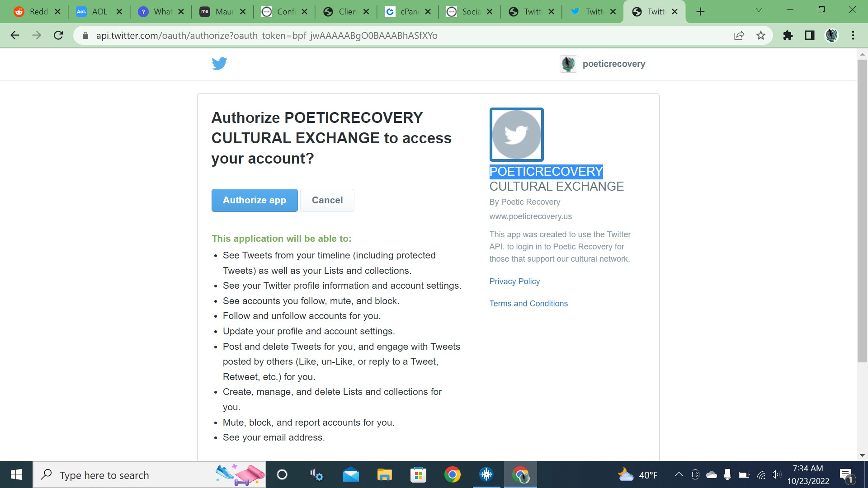The image size is (868, 488).
Task: Open Chrome's three-dot menu
Action: point(853,35)
